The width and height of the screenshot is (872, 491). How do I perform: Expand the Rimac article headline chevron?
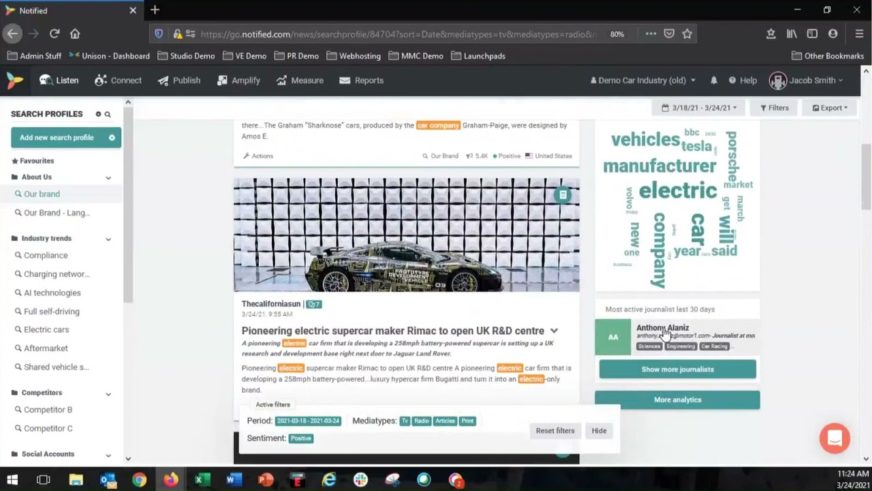[554, 331]
